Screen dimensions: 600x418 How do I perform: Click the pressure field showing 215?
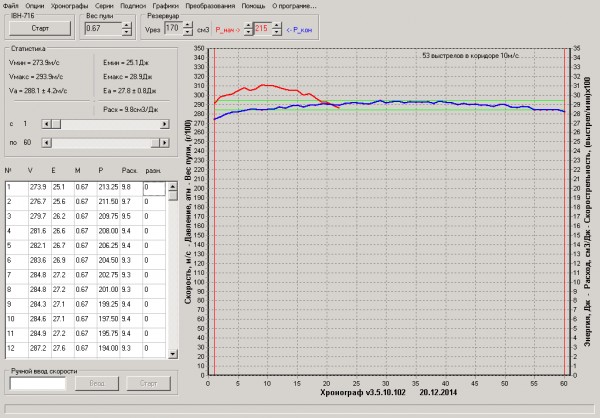262,28
